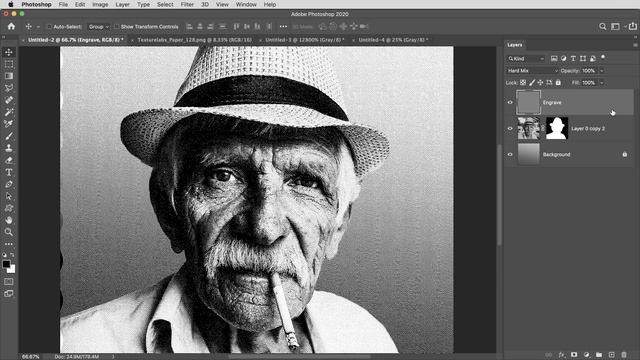Toggle Quick Mask mode icon
The image size is (640, 360).
(9, 282)
